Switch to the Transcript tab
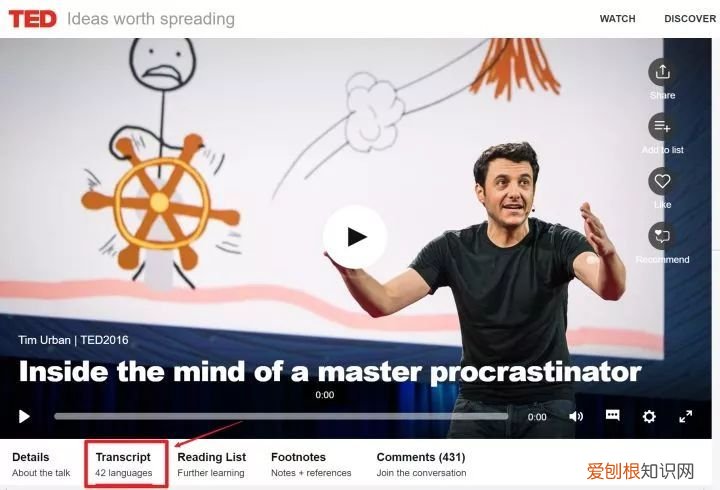This screenshot has width=720, height=490. tap(124, 464)
